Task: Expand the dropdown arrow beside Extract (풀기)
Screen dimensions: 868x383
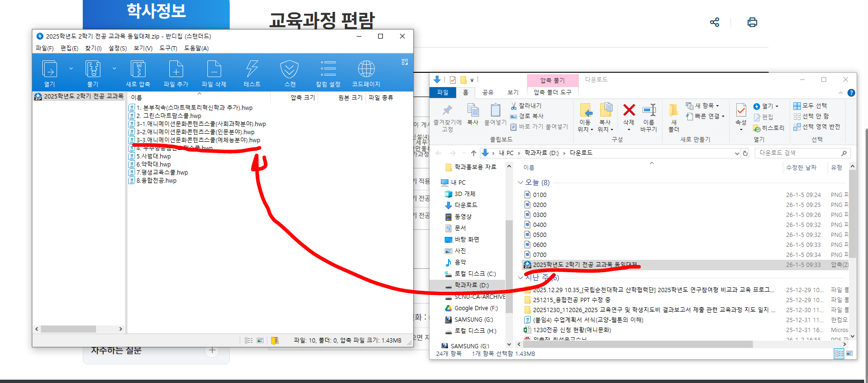Action: coord(114,69)
